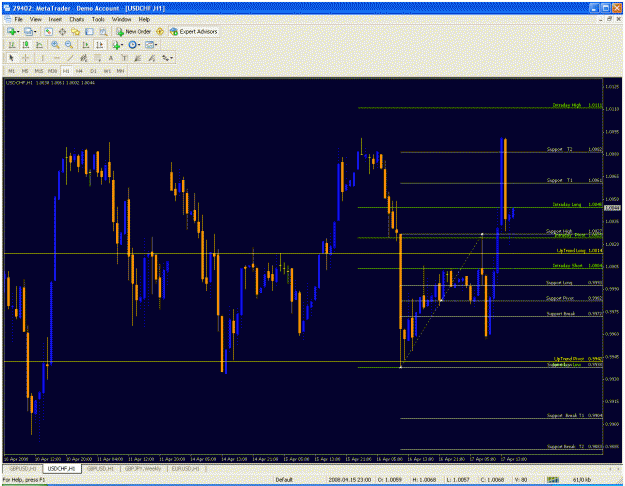The width and height of the screenshot is (625, 486).
Task: Select the M1 timeframe
Action: click(x=11, y=71)
